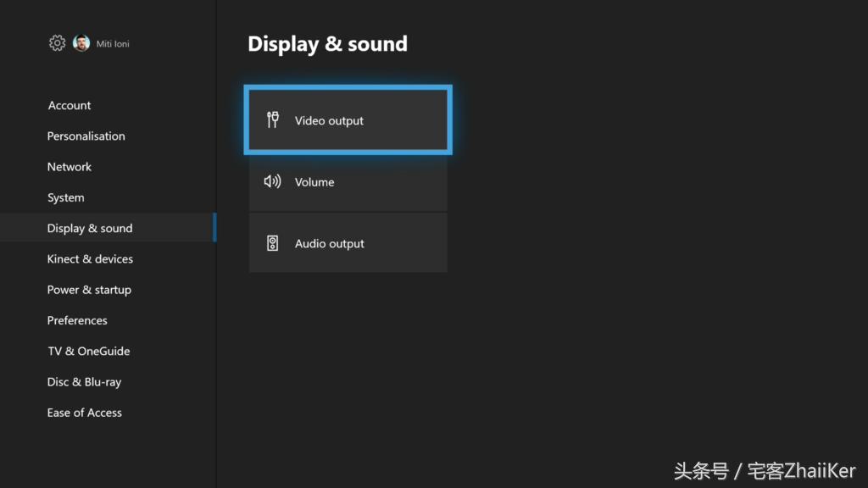The width and height of the screenshot is (868, 488).
Task: Open the Network settings category
Action: coord(70,167)
